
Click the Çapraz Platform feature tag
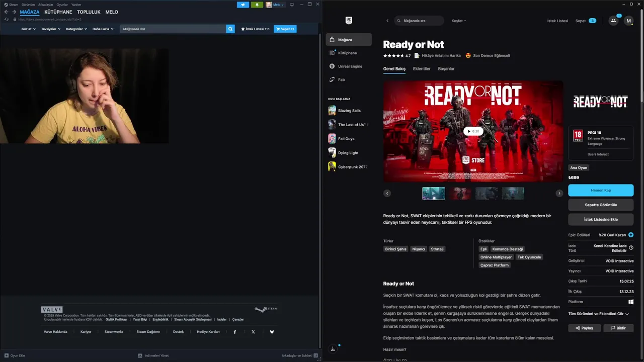[x=495, y=265]
